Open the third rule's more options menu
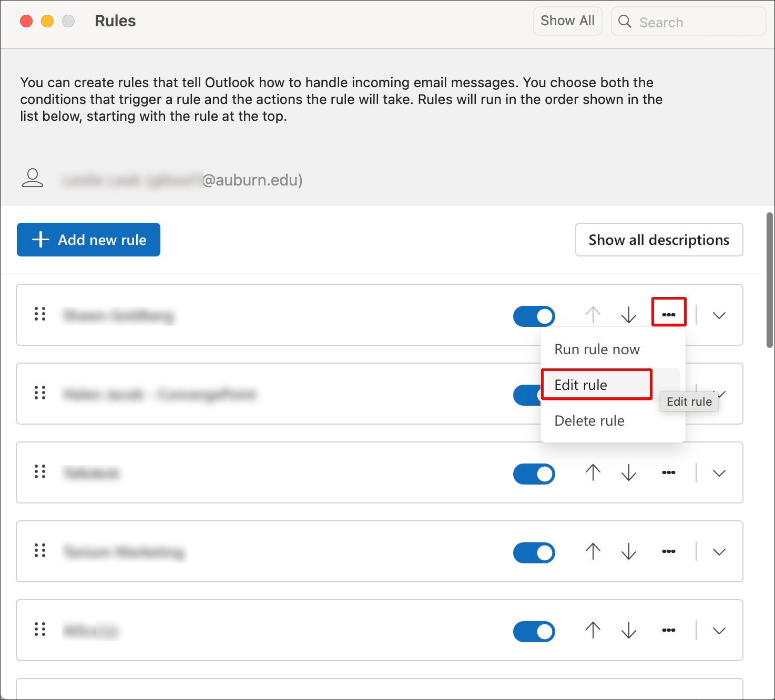Screen dimensions: 775x700 click(x=669, y=472)
